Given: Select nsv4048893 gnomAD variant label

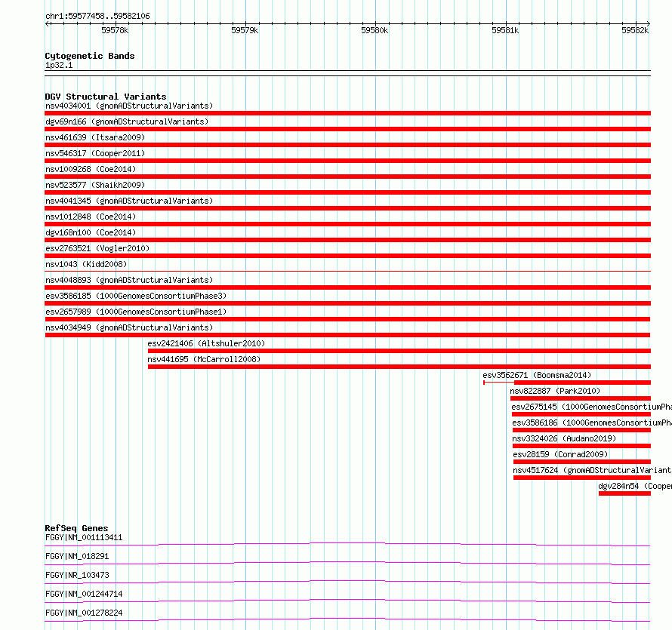Looking at the screenshot, I should pos(129,280).
